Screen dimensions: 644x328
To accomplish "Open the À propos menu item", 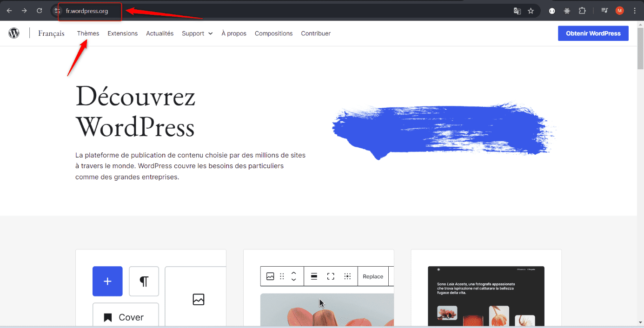I will click(234, 33).
